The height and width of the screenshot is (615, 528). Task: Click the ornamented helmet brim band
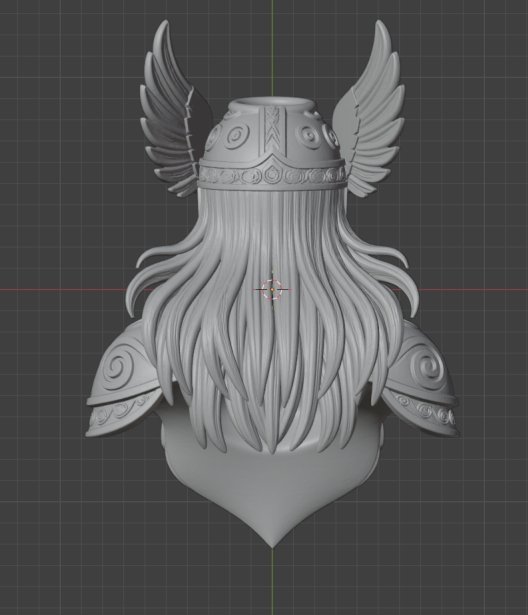coord(272,175)
